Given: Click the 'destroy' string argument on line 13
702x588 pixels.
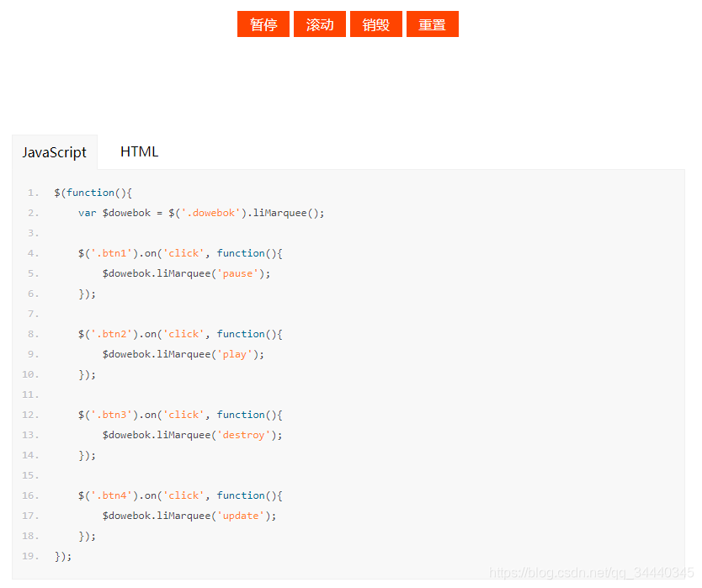Looking at the screenshot, I should click(243, 435).
